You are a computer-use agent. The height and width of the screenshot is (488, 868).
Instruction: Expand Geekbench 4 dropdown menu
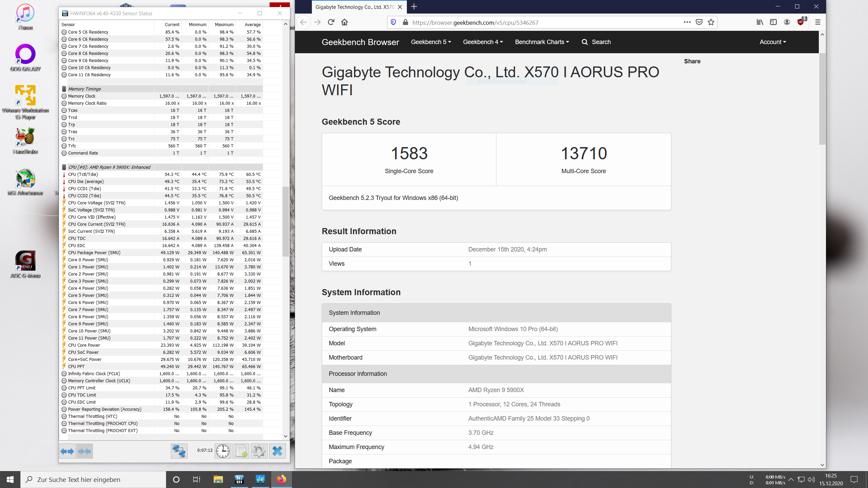(x=483, y=42)
